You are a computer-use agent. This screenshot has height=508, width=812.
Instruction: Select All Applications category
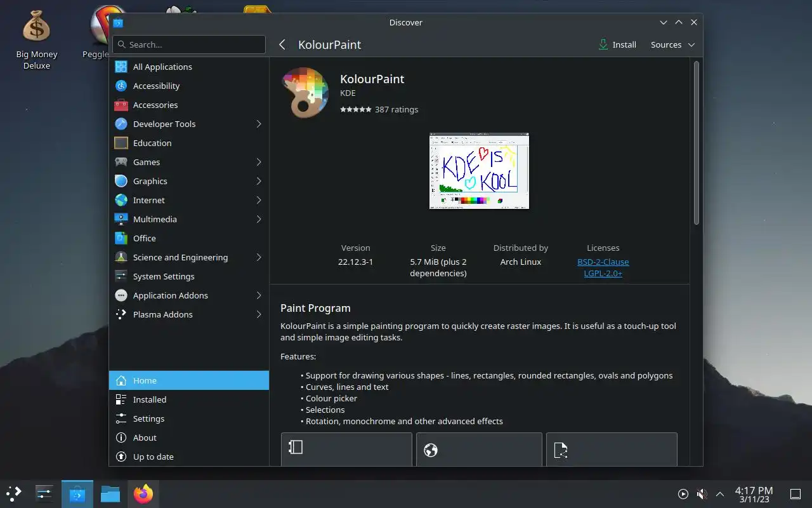pos(189,67)
